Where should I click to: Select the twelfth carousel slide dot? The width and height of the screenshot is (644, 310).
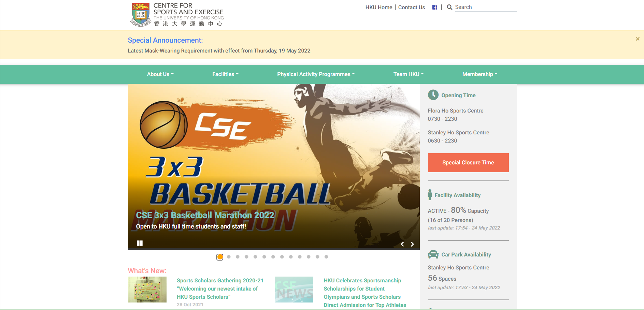click(x=317, y=257)
